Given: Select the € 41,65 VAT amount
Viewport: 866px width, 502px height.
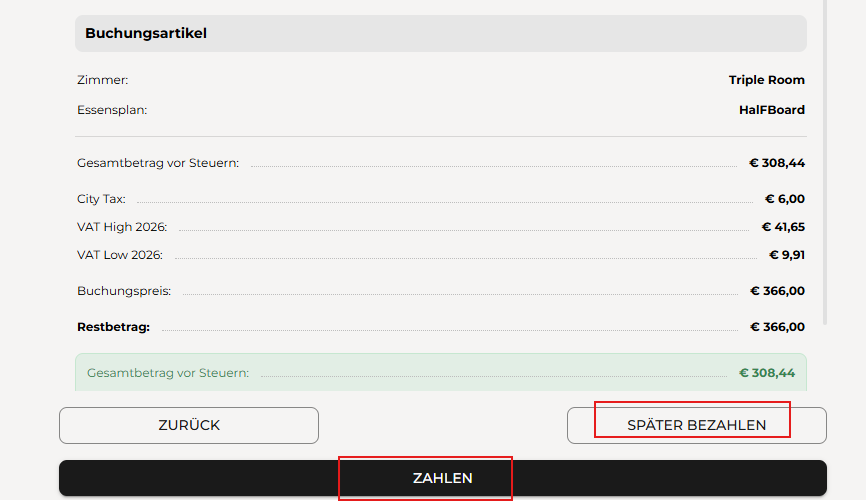Looking at the screenshot, I should (x=783, y=227).
